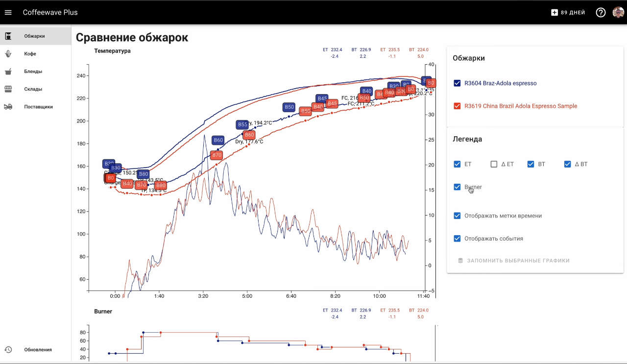Click the Бленды mortar icon
627x364 pixels.
tap(8, 72)
